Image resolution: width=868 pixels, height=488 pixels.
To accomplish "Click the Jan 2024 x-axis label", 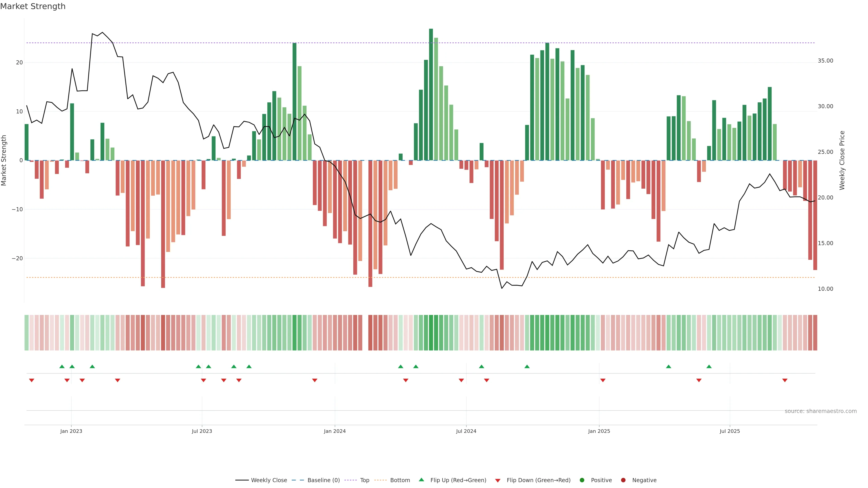I will point(335,431).
